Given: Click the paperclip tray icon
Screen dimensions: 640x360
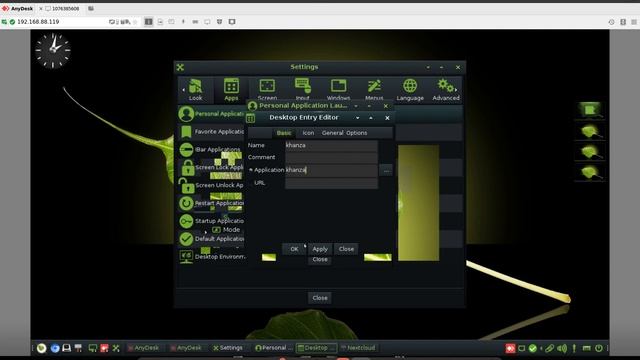Looking at the screenshot, I should pyautogui.click(x=549, y=348).
